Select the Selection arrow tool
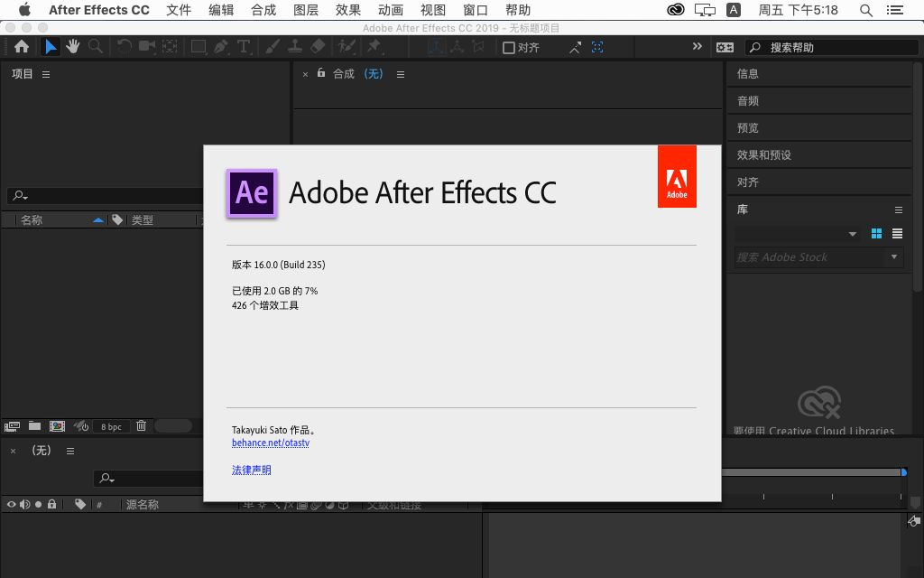This screenshot has height=578, width=924. pos(51,47)
